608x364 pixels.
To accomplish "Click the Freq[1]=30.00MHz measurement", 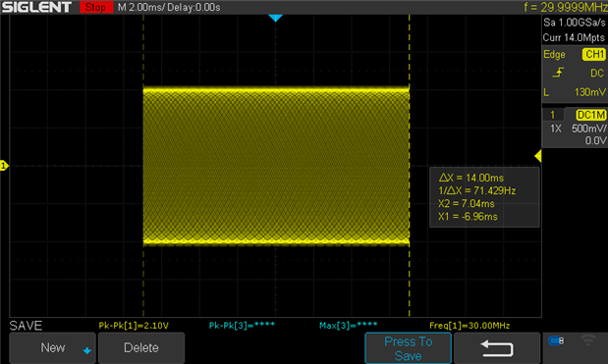I will click(470, 326).
